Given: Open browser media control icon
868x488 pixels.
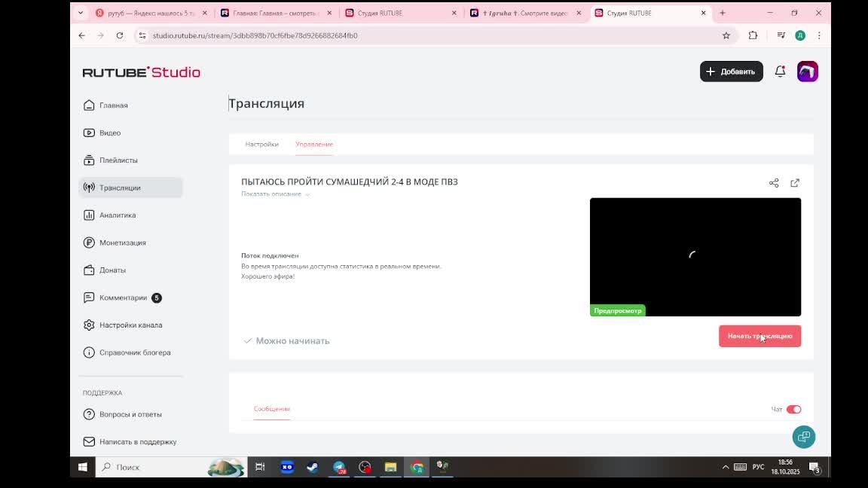Looking at the screenshot, I should point(781,35).
